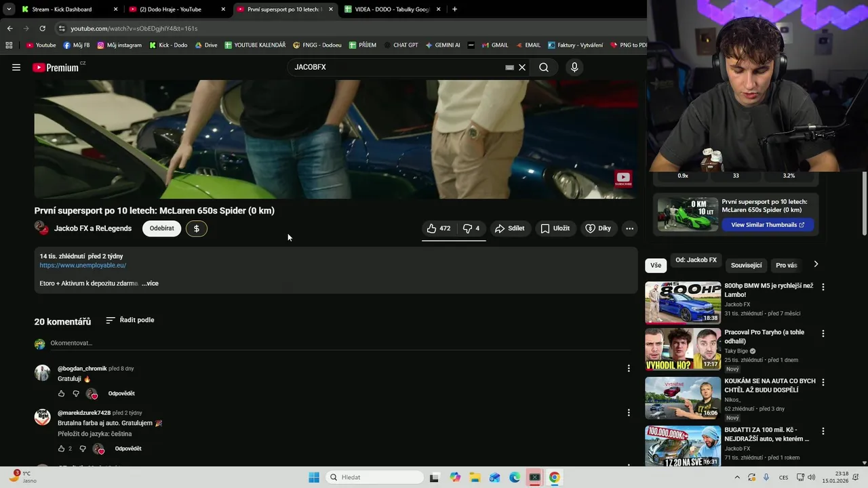
Task: Open the Chrome apps grid icon
Action: (x=9, y=45)
